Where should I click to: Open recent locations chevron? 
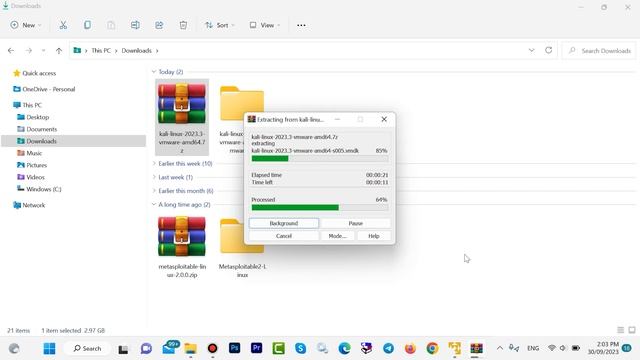pos(43,51)
